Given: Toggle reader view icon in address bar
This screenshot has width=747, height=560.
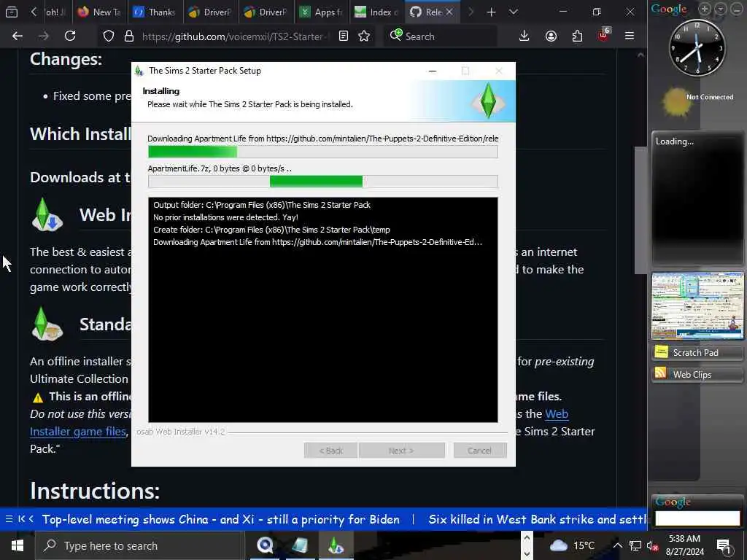Looking at the screenshot, I should coord(344,36).
